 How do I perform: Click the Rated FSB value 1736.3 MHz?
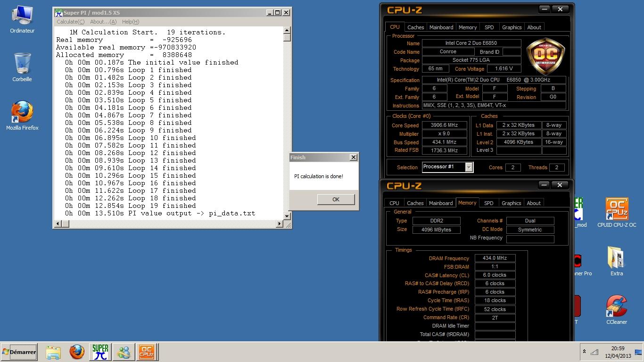click(444, 150)
